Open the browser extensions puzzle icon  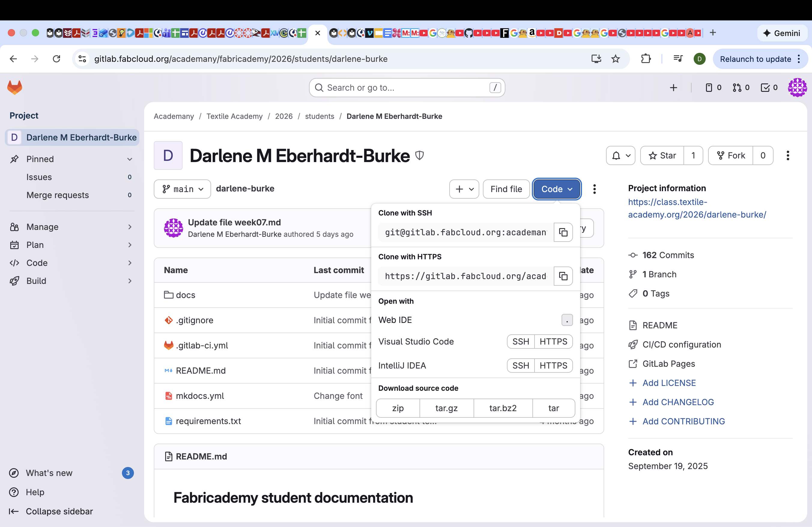click(646, 59)
